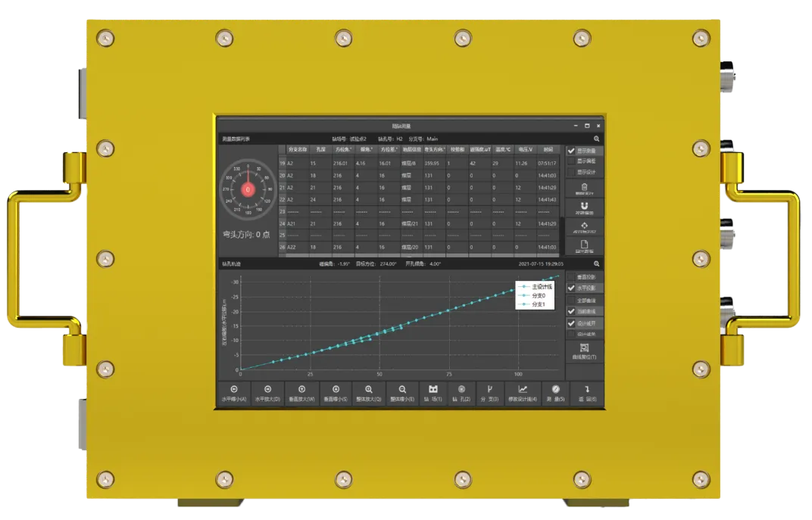Click the four-arrow move icon button

584,227
